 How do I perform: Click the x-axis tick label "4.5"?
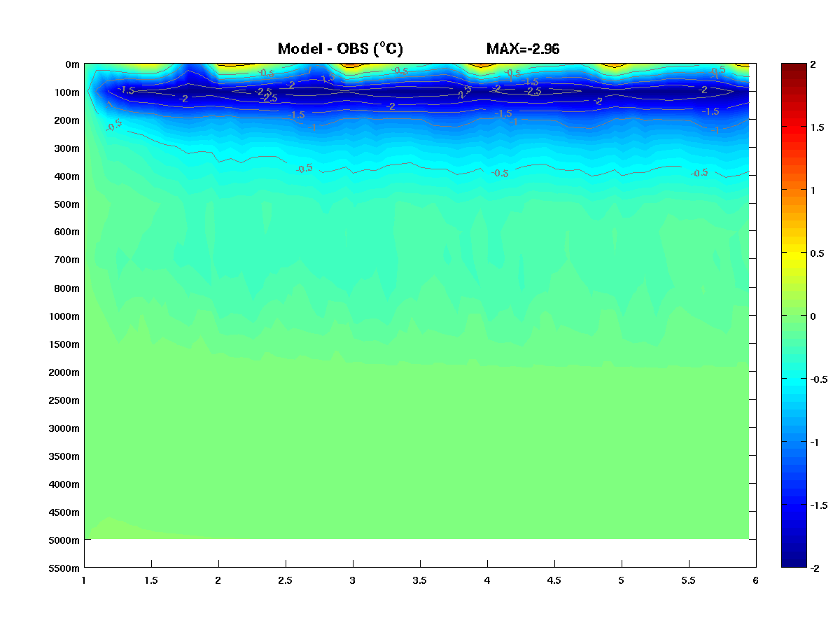pos(554,580)
